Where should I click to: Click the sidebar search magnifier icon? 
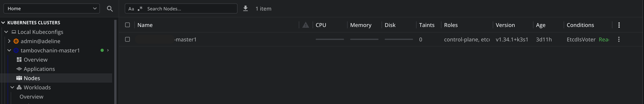point(109,9)
